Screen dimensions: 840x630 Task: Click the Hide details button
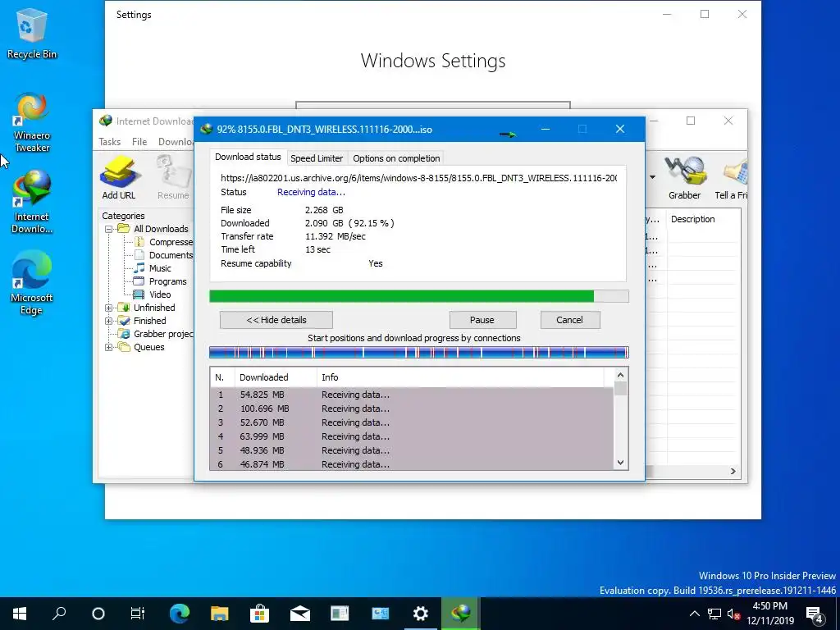pyautogui.click(x=276, y=320)
